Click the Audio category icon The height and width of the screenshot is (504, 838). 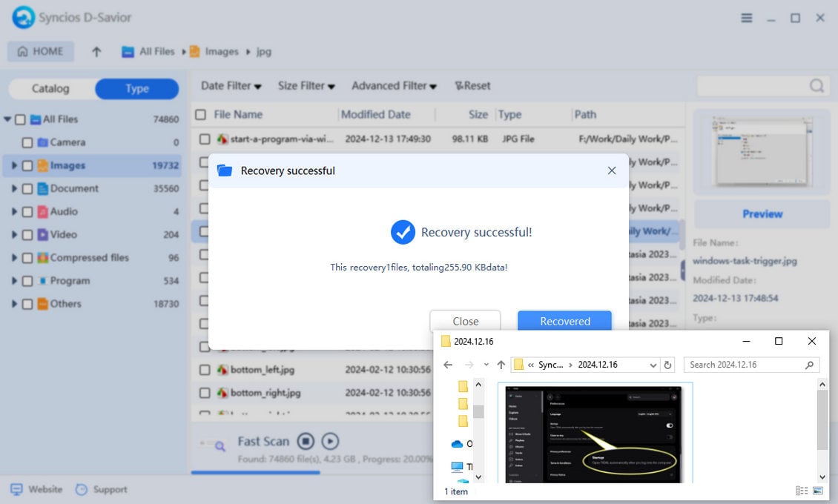tap(43, 212)
